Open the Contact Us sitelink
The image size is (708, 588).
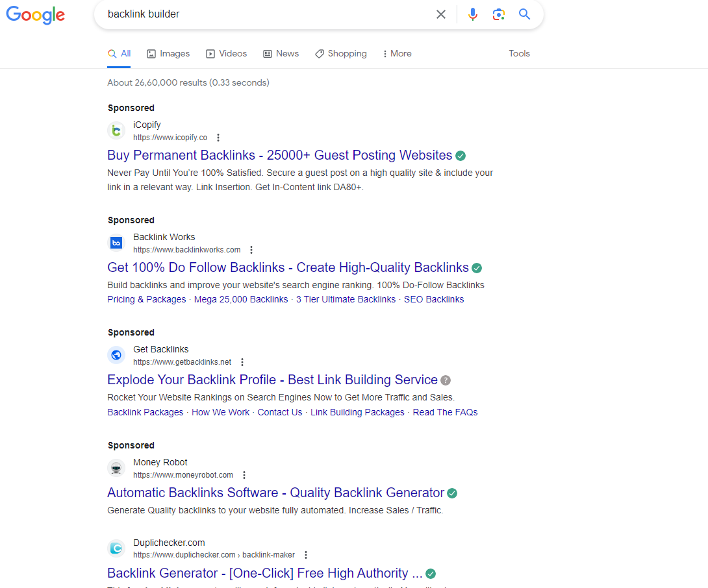point(279,413)
